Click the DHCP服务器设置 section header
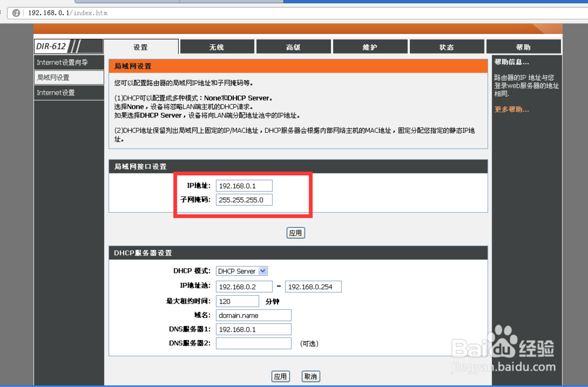588x387 pixels. click(298, 253)
